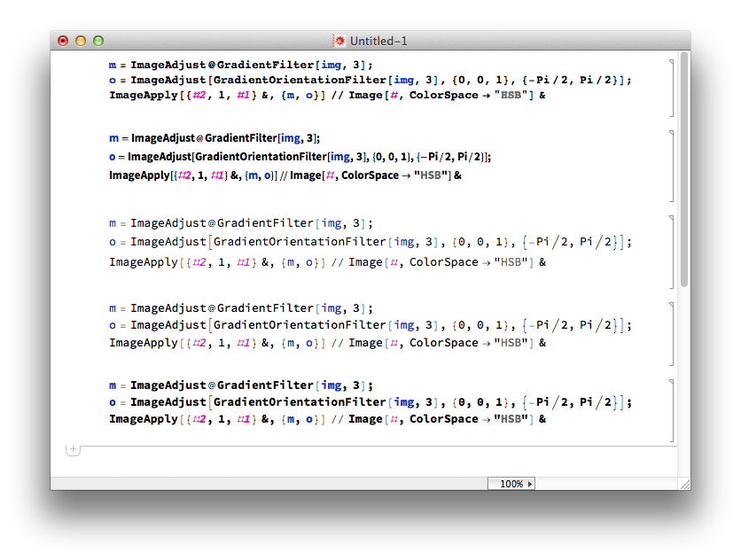
Task: Click second cell's 'o = ImageAdjust' line
Action: tap(300, 157)
